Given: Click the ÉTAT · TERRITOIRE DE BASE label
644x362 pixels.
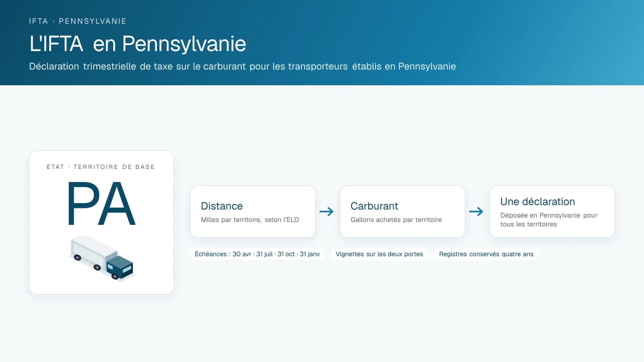Looking at the screenshot, I should [101, 167].
